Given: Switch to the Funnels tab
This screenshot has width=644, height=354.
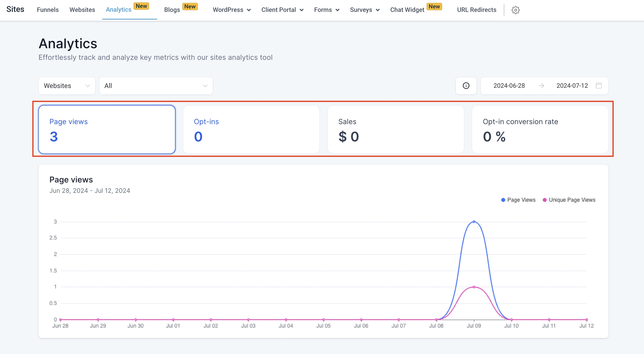Looking at the screenshot, I should 48,10.
